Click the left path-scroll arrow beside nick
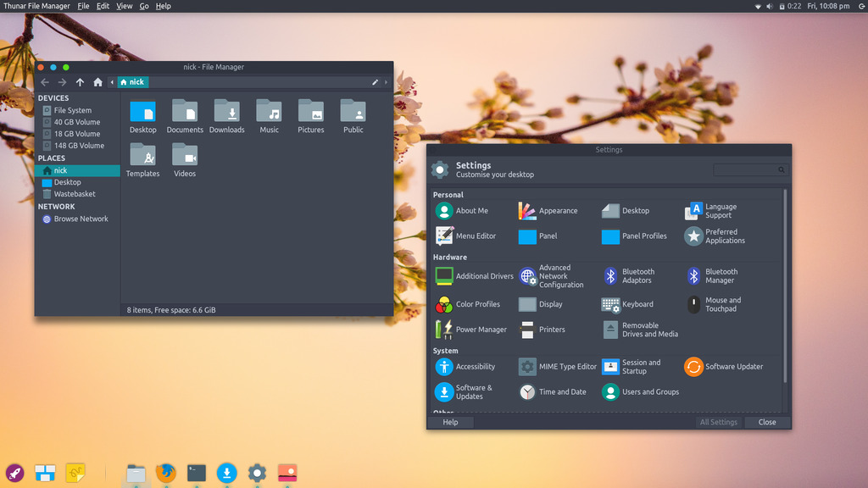Screen dimensions: 868x488 113,82
